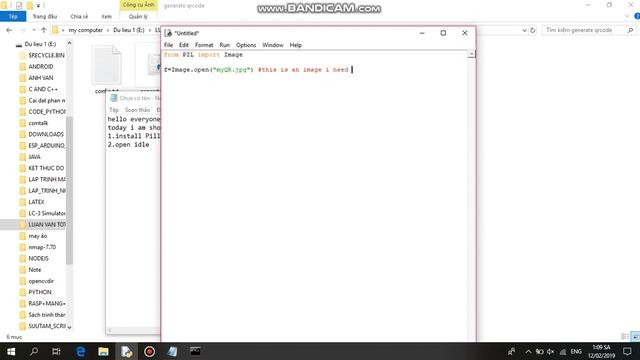This screenshot has width=640, height=360.
Task: Expand address bar history dropdown
Action: 524,30
